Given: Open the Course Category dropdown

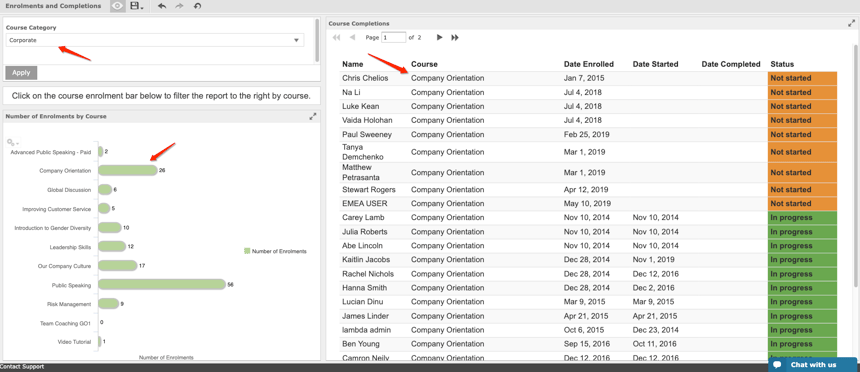Looking at the screenshot, I should coord(155,40).
